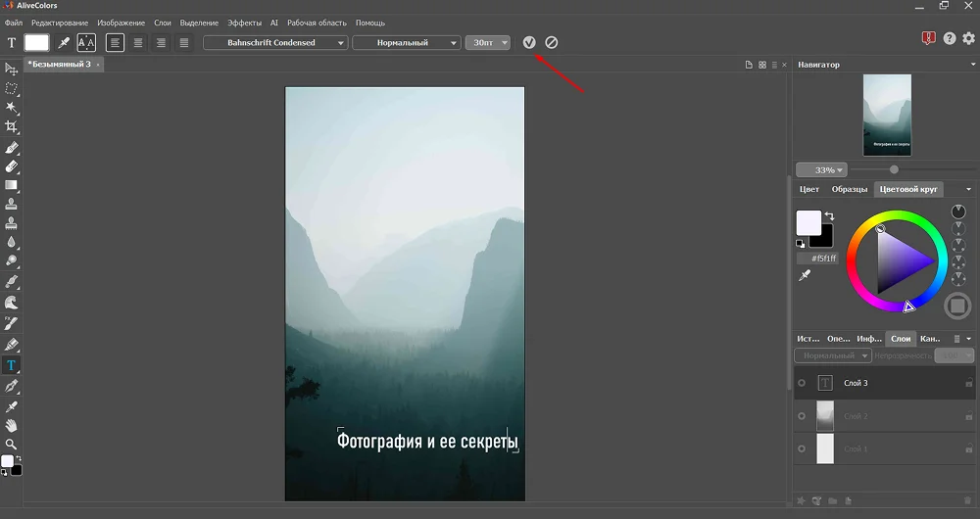This screenshot has height=519, width=980.
Task: Reset default colors in the color panel
Action: [800, 244]
